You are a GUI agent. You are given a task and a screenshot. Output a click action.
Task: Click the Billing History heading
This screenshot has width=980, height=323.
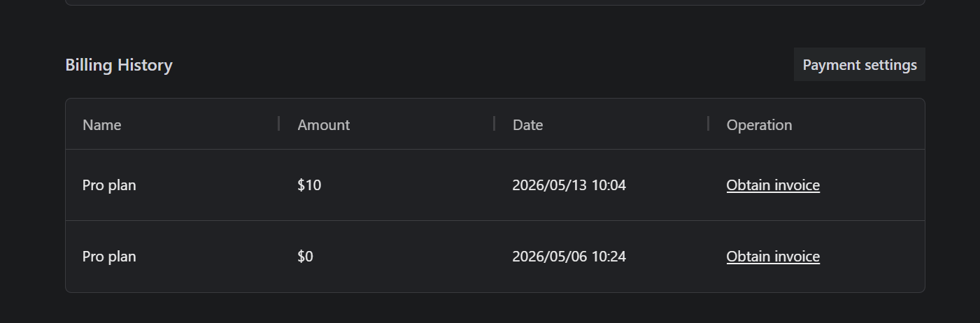point(119,65)
